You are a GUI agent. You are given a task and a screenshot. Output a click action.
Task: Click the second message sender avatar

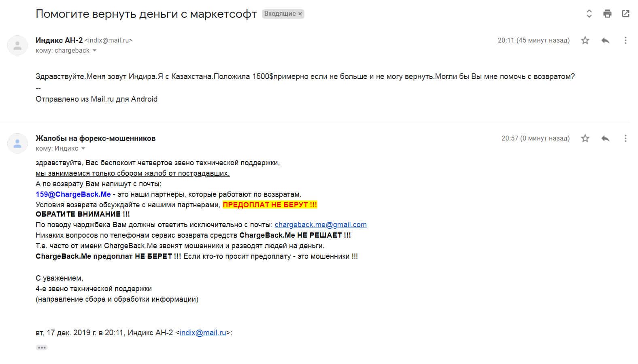click(17, 143)
